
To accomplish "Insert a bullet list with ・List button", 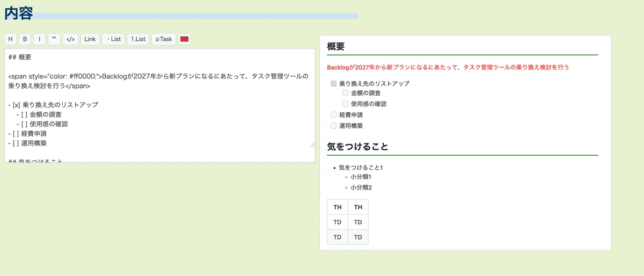I will (113, 39).
